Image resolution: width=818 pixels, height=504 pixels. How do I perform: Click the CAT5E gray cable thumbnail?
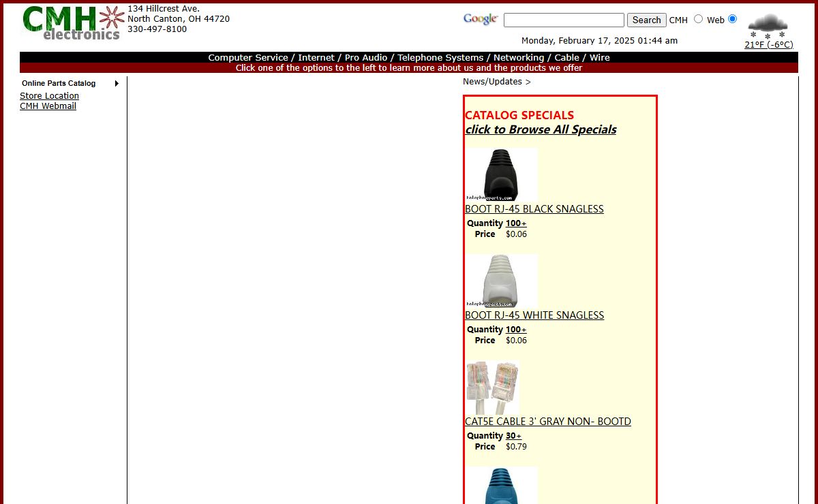(492, 388)
